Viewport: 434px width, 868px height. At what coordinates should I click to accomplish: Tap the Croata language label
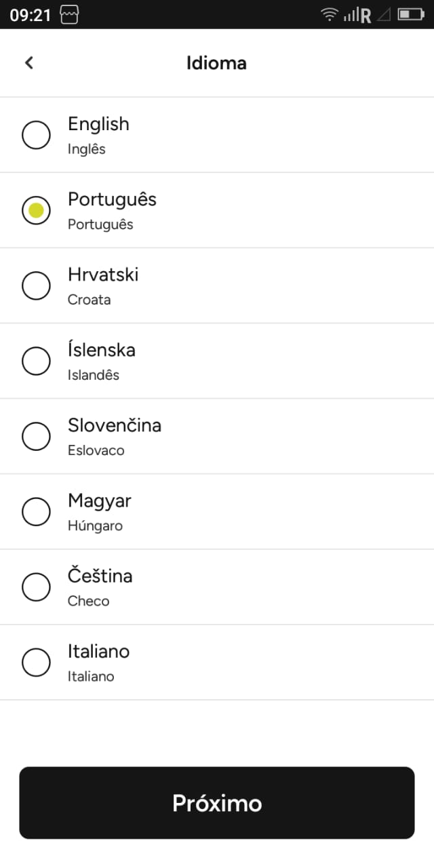tap(89, 300)
